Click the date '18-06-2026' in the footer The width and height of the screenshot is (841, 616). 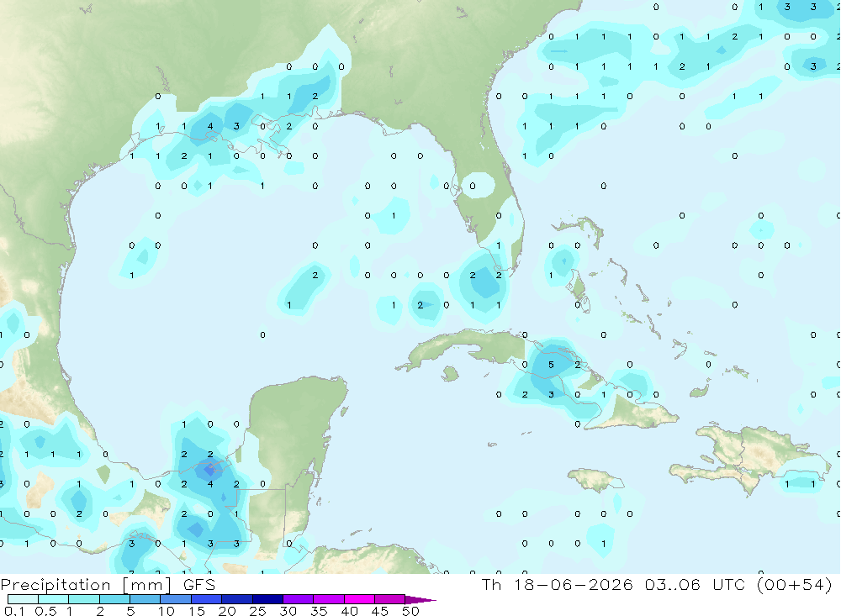(x=573, y=584)
